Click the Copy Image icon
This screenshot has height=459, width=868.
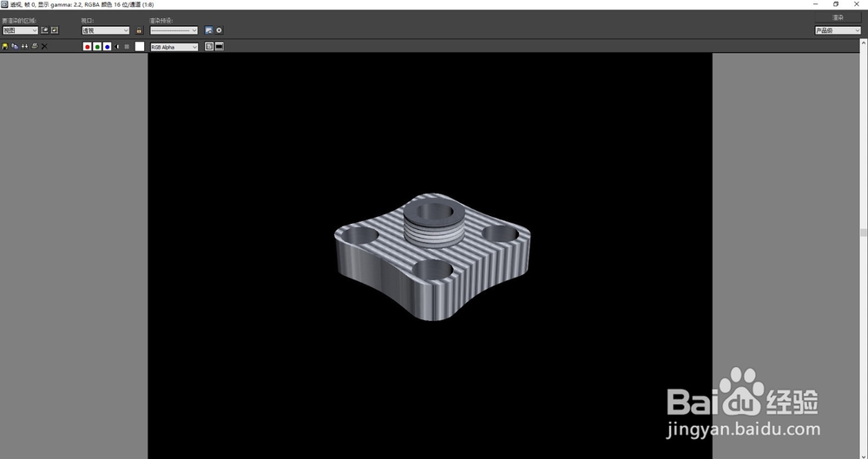pos(15,47)
